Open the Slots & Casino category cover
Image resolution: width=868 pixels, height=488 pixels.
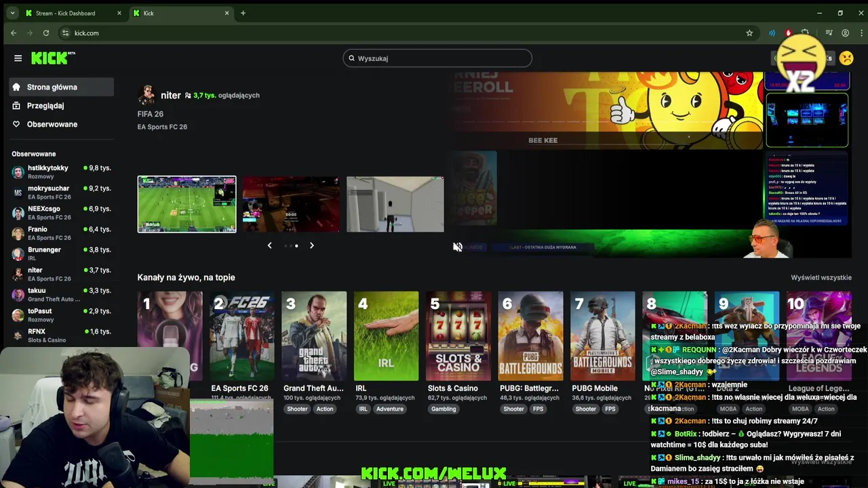click(458, 336)
